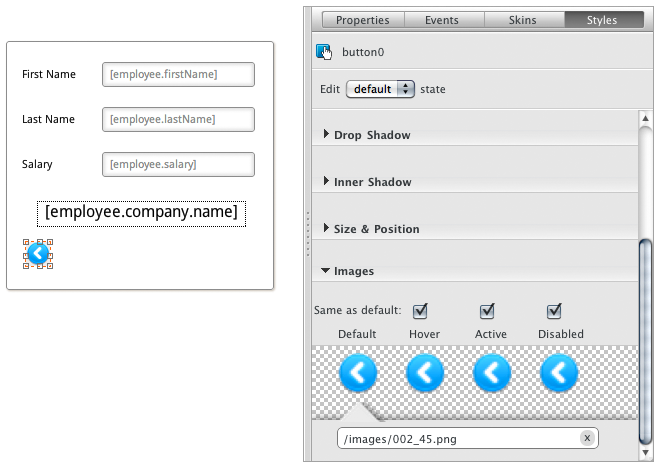The image size is (659, 466).
Task: Switch to the Properties tab
Action: pos(362,20)
